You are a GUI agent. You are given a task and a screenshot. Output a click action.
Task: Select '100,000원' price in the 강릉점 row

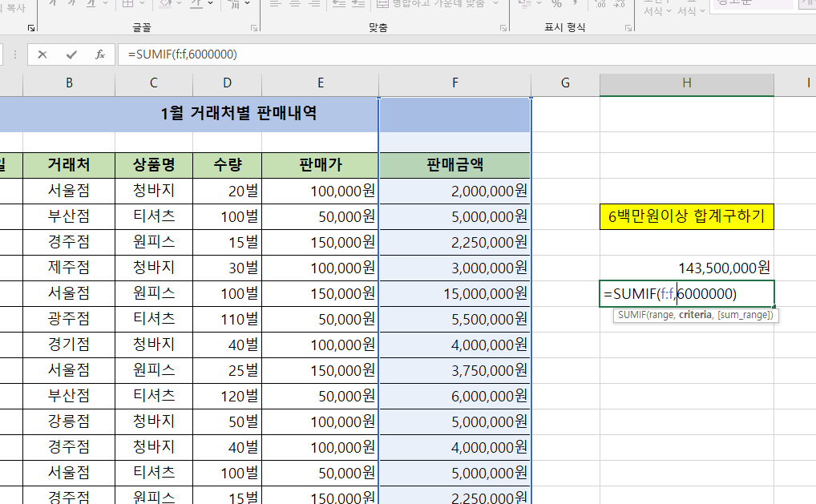(x=320, y=421)
